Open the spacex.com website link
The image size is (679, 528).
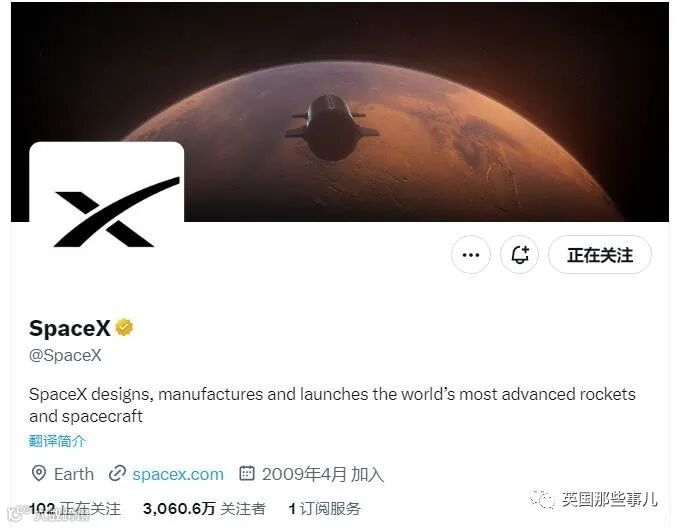tap(178, 474)
